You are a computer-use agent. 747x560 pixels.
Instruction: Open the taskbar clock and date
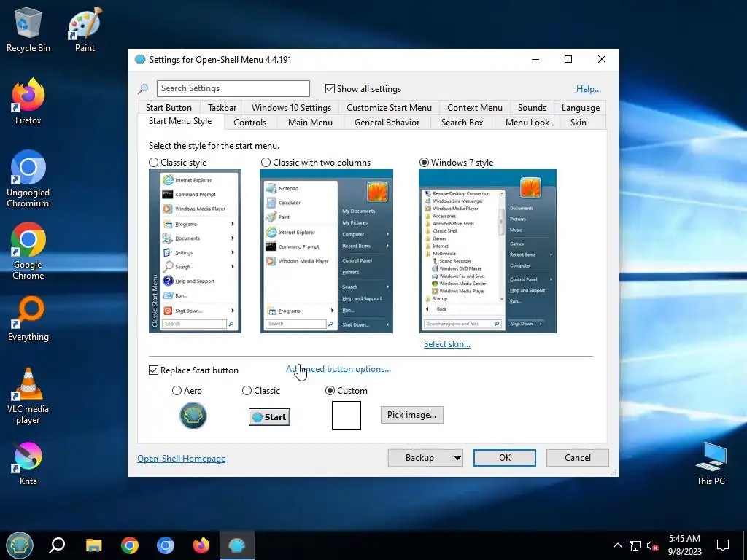pyautogui.click(x=684, y=545)
